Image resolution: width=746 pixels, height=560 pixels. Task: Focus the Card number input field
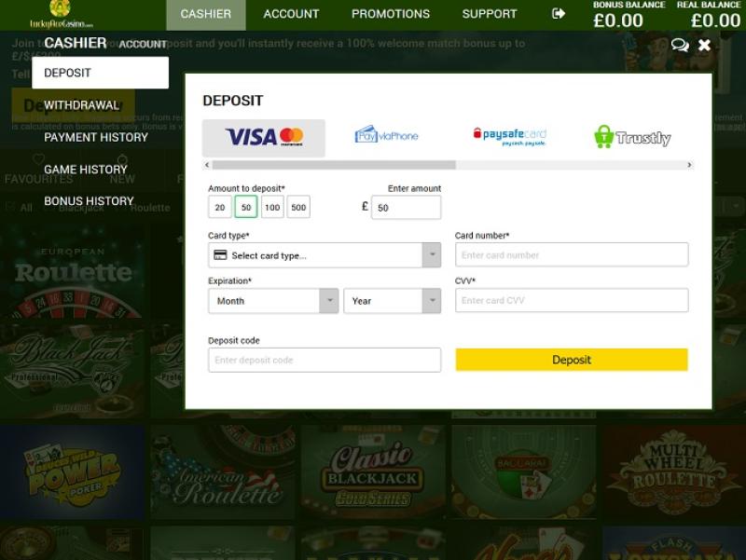572,254
